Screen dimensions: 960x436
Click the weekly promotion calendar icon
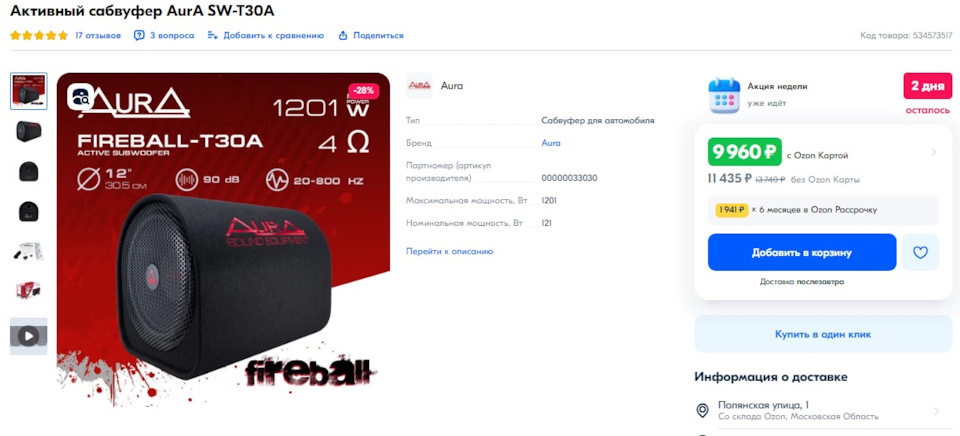click(724, 96)
